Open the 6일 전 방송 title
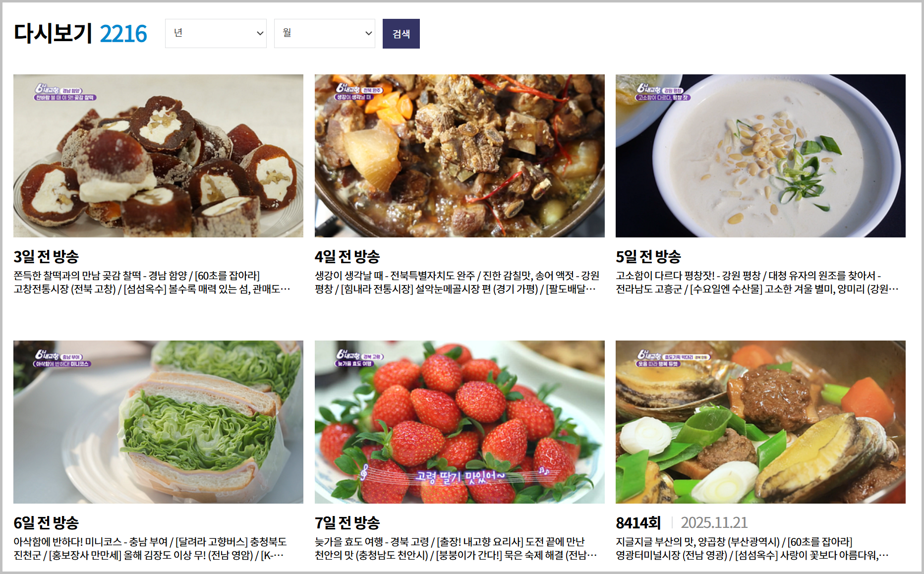Screen dimensions: 924x574 46,523
